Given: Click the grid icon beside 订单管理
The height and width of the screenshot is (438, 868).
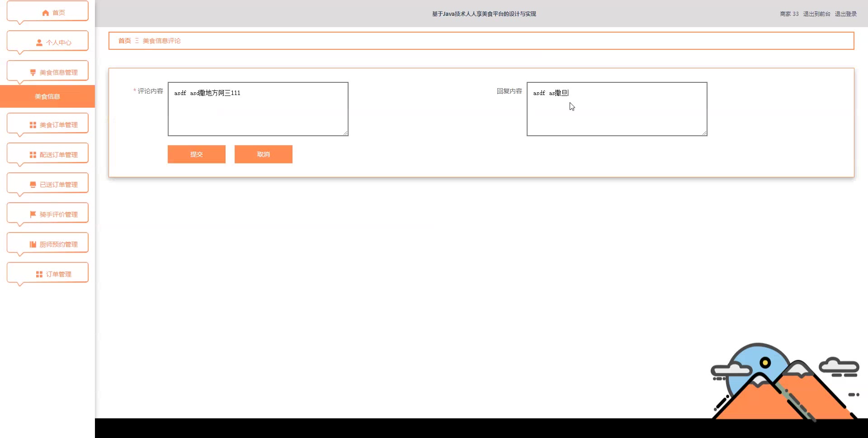Looking at the screenshot, I should click(x=39, y=274).
